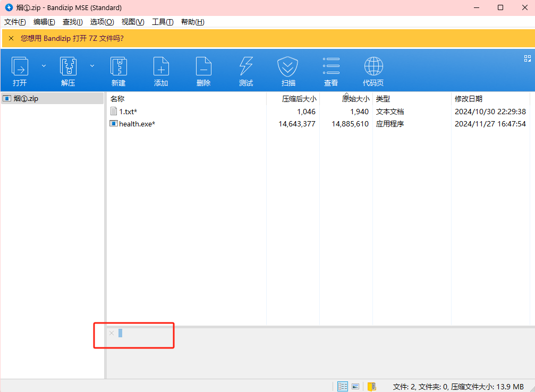
Task: Sort by the 类型 column header
Action: pyautogui.click(x=412, y=99)
